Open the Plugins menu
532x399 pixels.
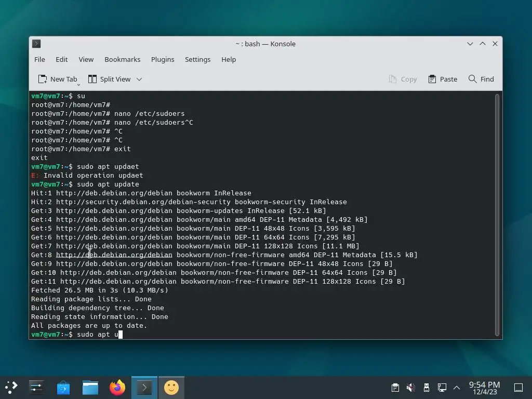tap(163, 59)
